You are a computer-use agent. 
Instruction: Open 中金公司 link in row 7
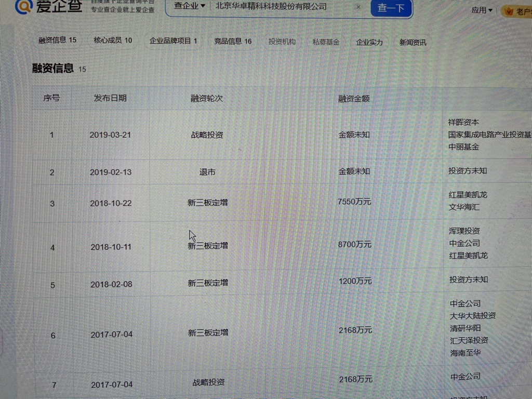[465, 377]
